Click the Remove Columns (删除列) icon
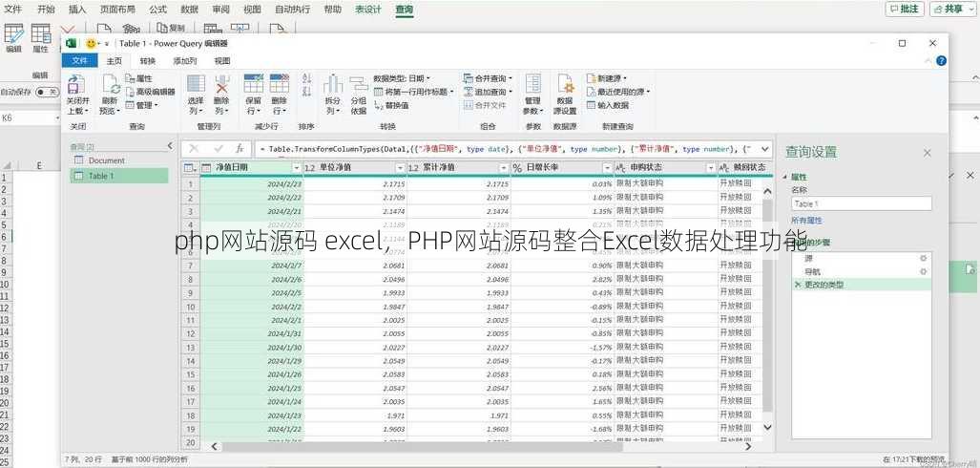The height and width of the screenshot is (468, 980). [x=222, y=84]
